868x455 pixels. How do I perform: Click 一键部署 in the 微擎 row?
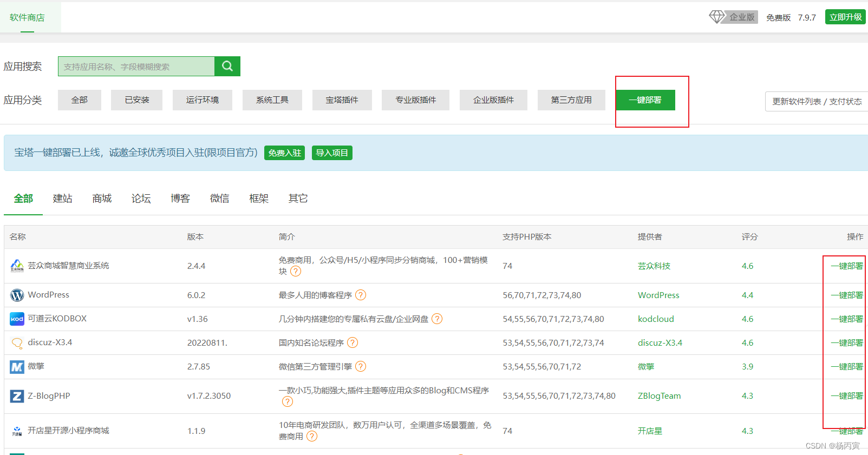847,367
